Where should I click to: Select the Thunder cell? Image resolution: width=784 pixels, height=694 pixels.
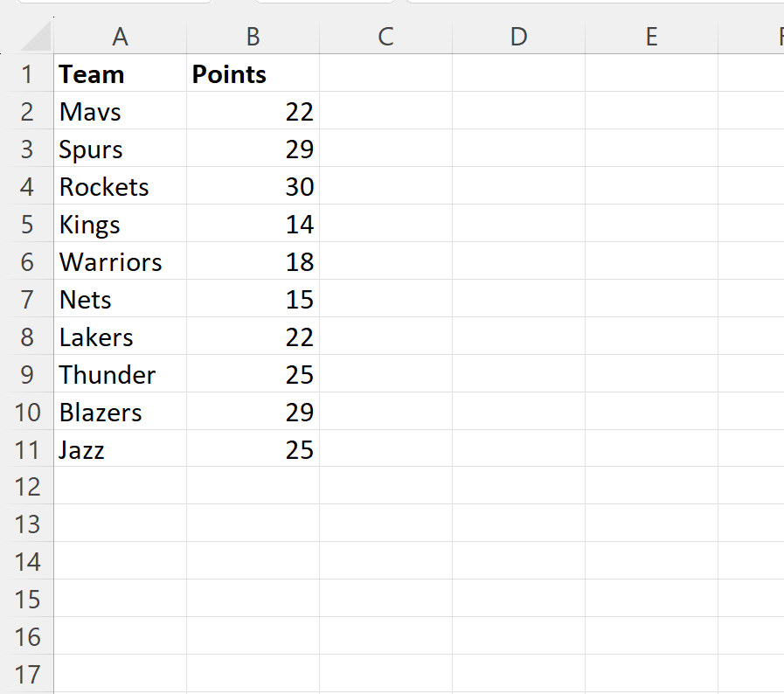point(121,375)
